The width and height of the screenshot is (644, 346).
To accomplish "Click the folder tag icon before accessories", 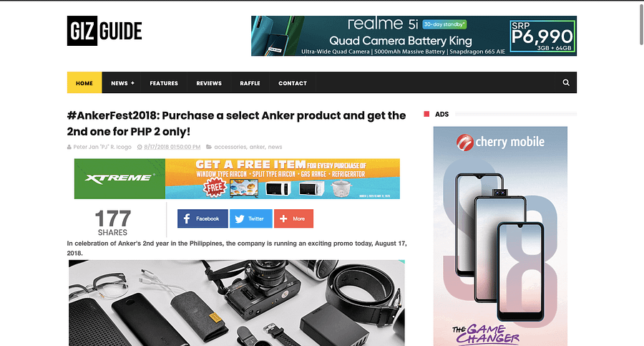I will (x=209, y=147).
